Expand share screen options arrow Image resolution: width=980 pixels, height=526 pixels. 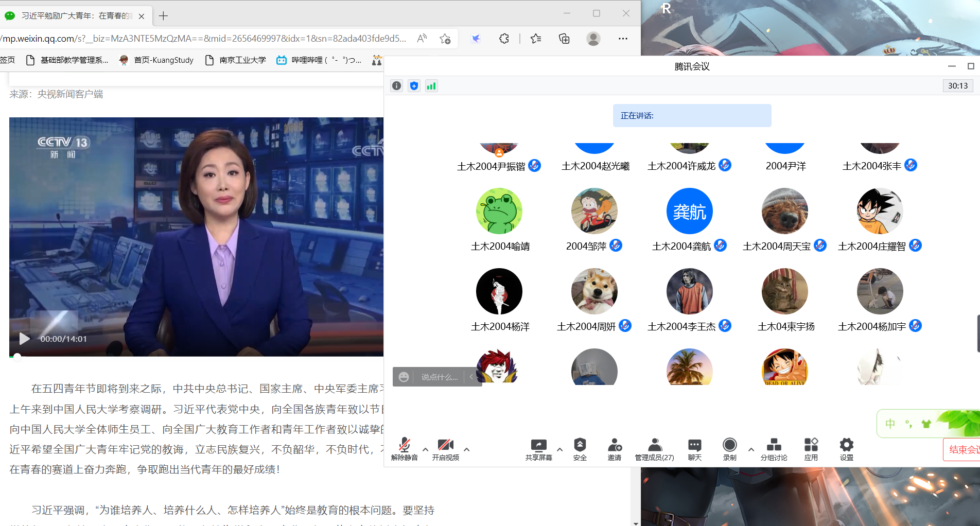tap(559, 449)
